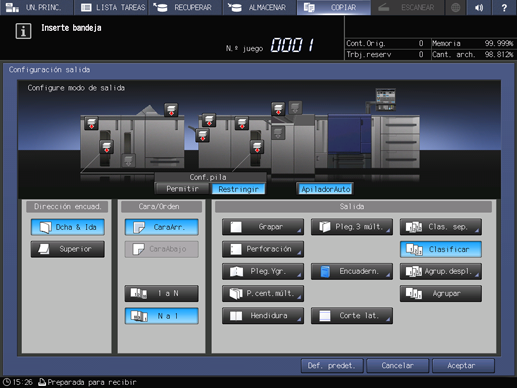Open the Agrup.despl. offset group options
Viewport: 517px width, 388px height.
[441, 271]
